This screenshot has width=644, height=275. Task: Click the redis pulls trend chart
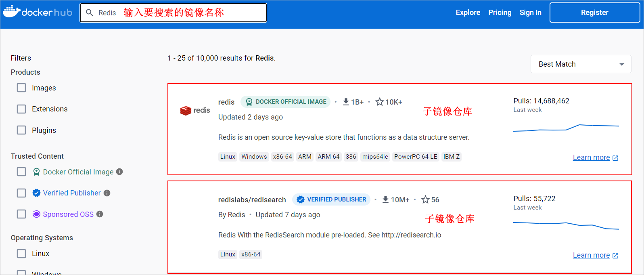(x=566, y=128)
